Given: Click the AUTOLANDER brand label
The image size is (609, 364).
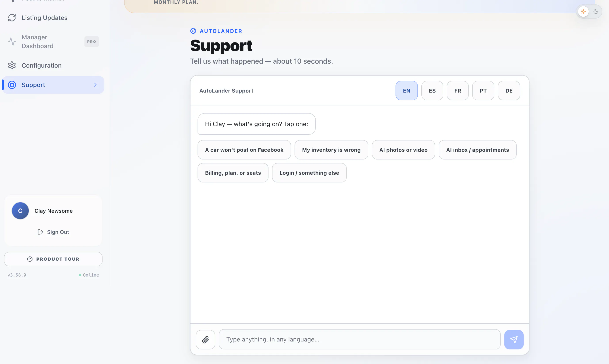Looking at the screenshot, I should [x=221, y=31].
